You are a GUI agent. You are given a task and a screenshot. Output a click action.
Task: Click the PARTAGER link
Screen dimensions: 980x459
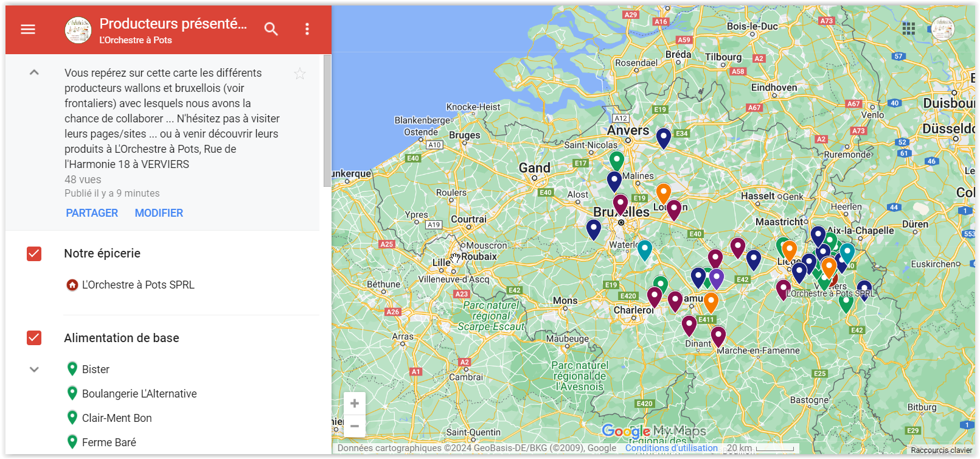pyautogui.click(x=92, y=213)
